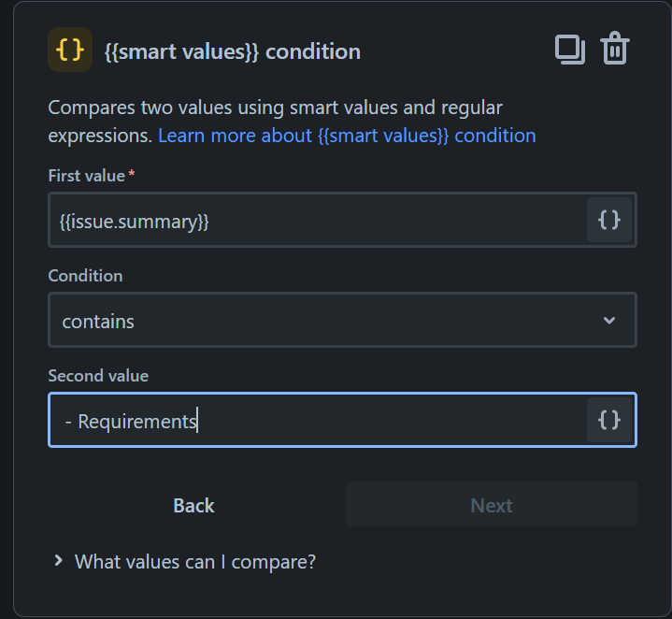Click the chevron beside What values can I compare

coord(59,561)
